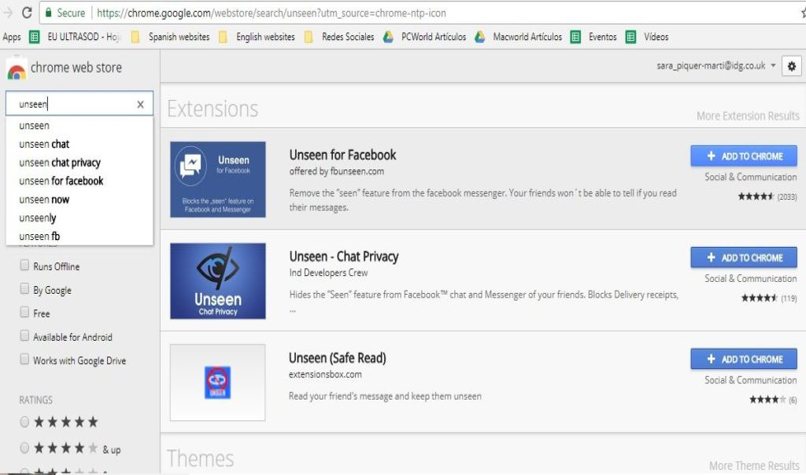Viewport: 806px width, 475px height.
Task: Add Unseen for Facebook to Chrome
Action: tap(743, 156)
